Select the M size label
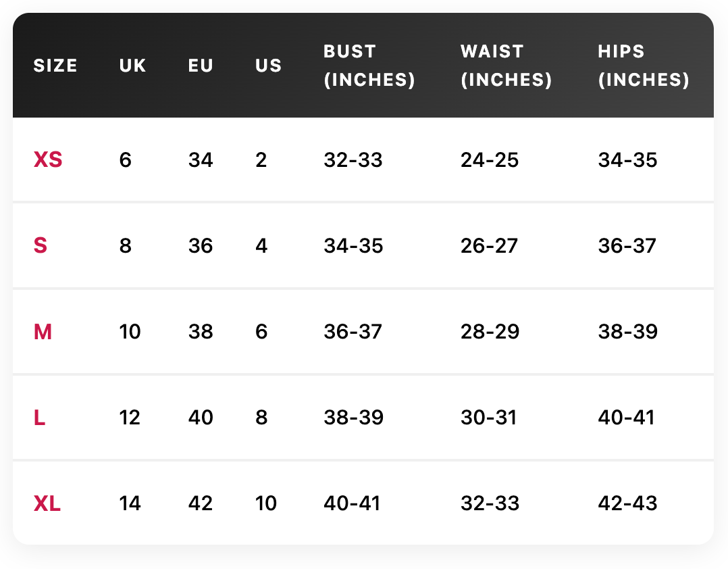Screen dimensions: 728x569 pyautogui.click(x=43, y=332)
